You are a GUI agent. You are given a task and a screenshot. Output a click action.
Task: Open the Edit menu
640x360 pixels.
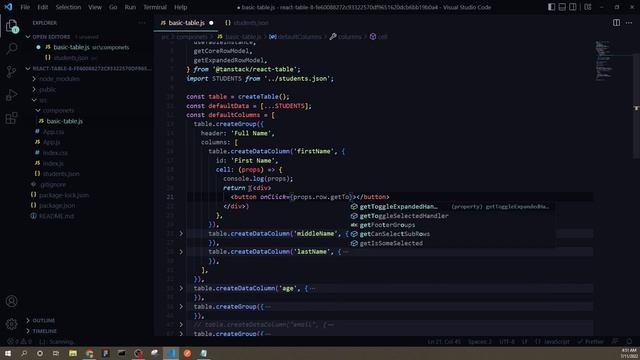pyautogui.click(x=42, y=7)
